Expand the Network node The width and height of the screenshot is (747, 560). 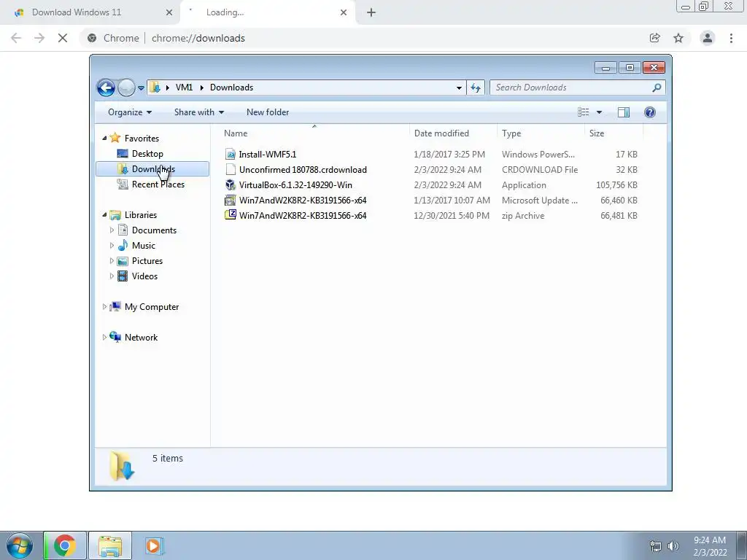tap(104, 337)
